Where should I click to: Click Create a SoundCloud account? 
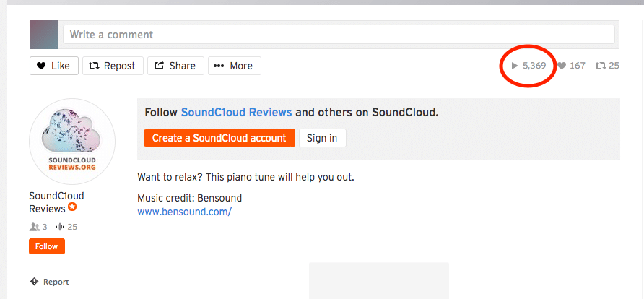pyautogui.click(x=219, y=138)
